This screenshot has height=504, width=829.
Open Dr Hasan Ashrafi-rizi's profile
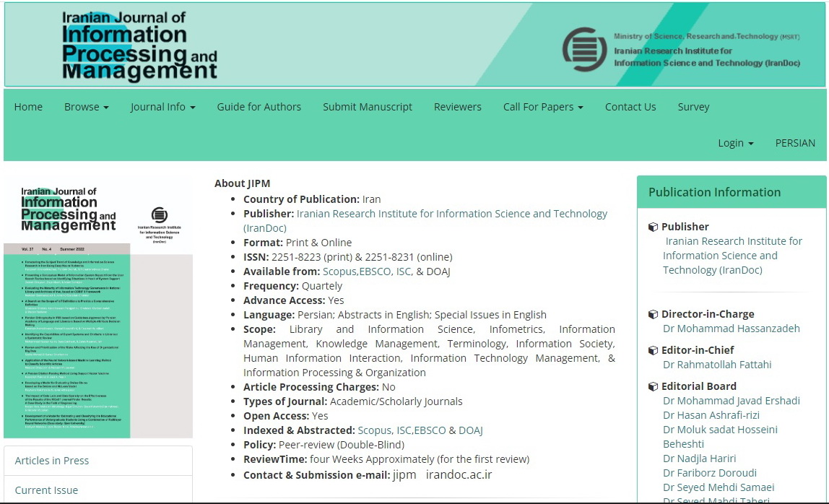pyautogui.click(x=711, y=415)
